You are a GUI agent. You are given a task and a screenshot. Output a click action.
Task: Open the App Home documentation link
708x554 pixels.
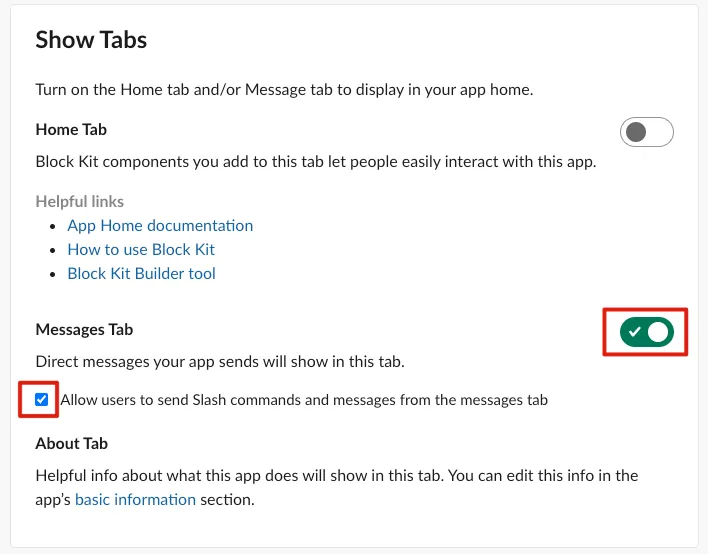point(160,226)
